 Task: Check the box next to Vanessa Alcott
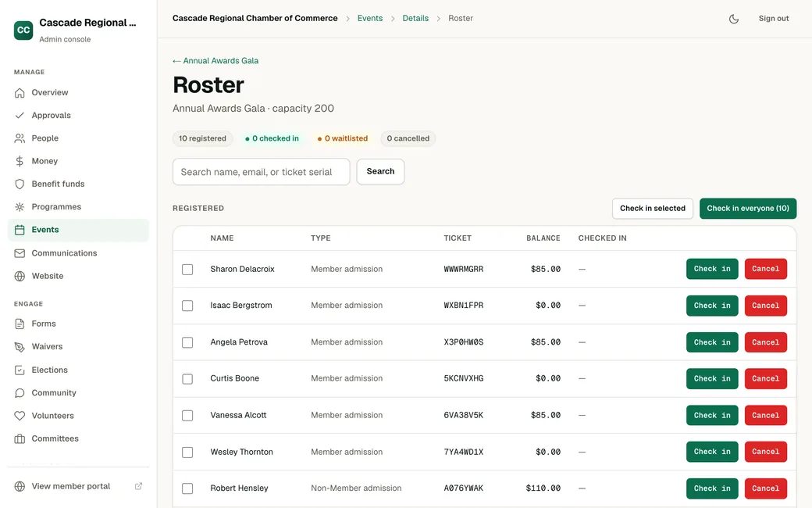pos(187,416)
